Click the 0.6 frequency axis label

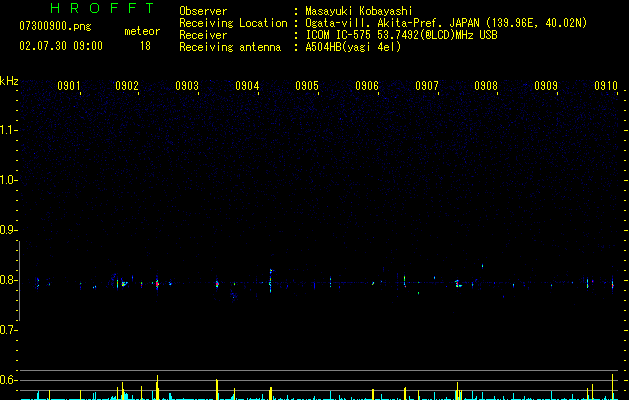point(7,380)
